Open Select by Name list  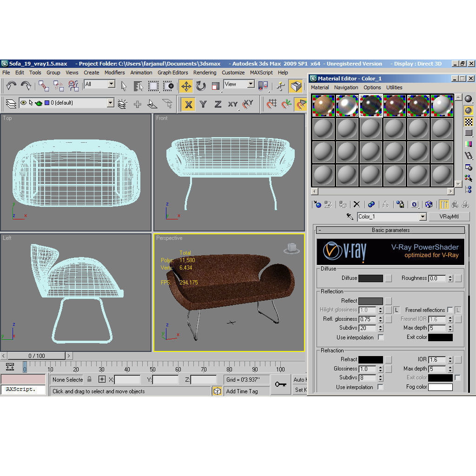coord(139,86)
